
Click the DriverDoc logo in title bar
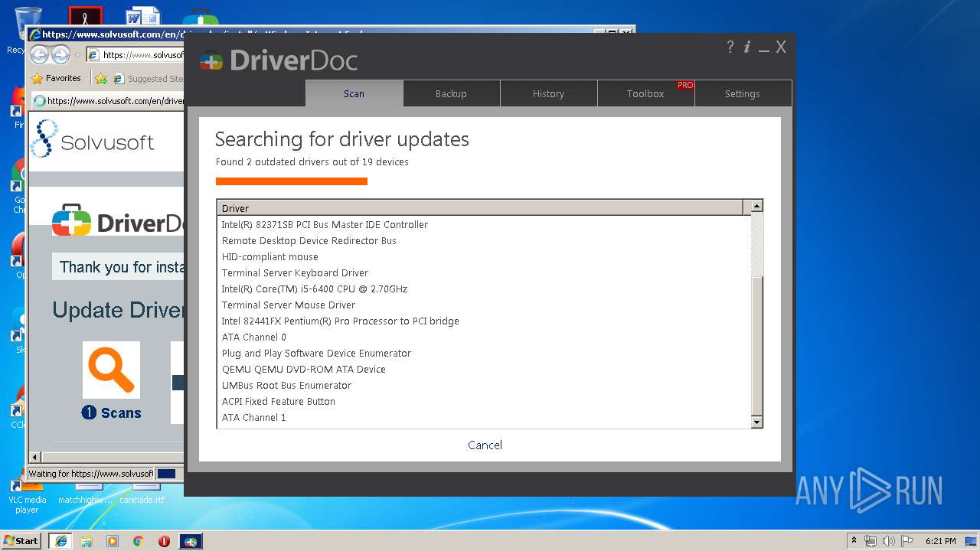pos(279,60)
